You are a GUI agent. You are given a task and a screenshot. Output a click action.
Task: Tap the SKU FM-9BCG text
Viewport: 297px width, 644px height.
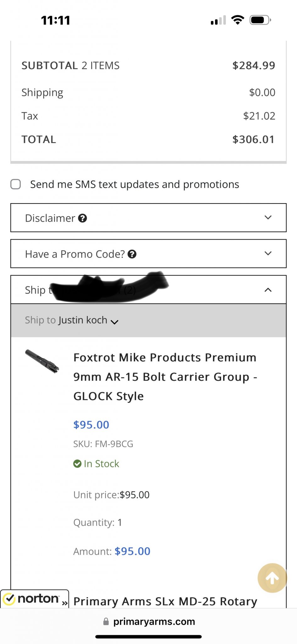103,444
